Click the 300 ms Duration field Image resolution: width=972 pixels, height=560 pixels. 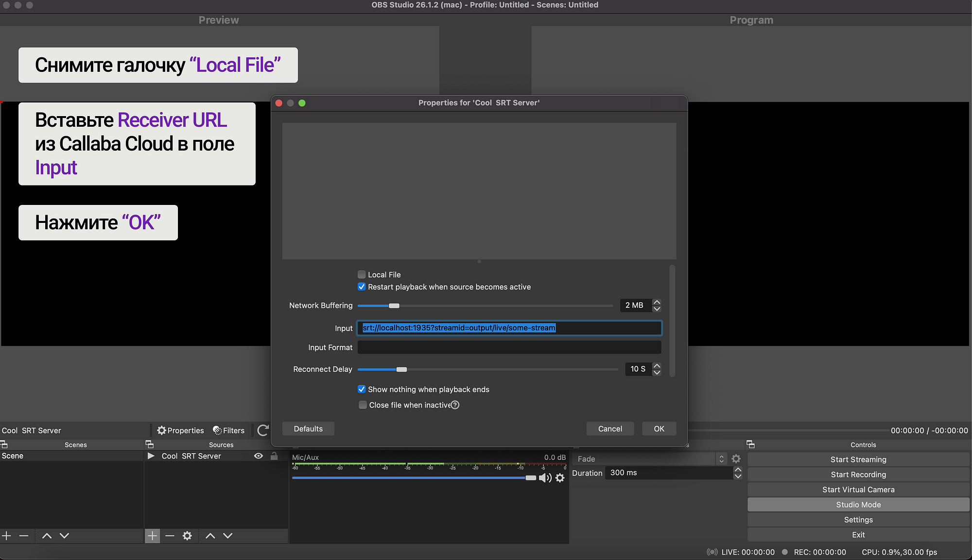[x=668, y=473]
